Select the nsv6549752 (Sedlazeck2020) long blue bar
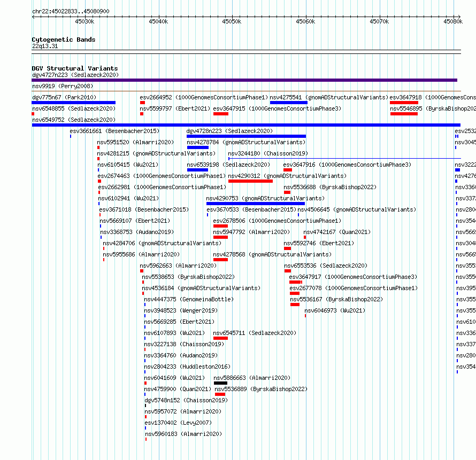The height and width of the screenshot is (460, 476). pos(246,125)
